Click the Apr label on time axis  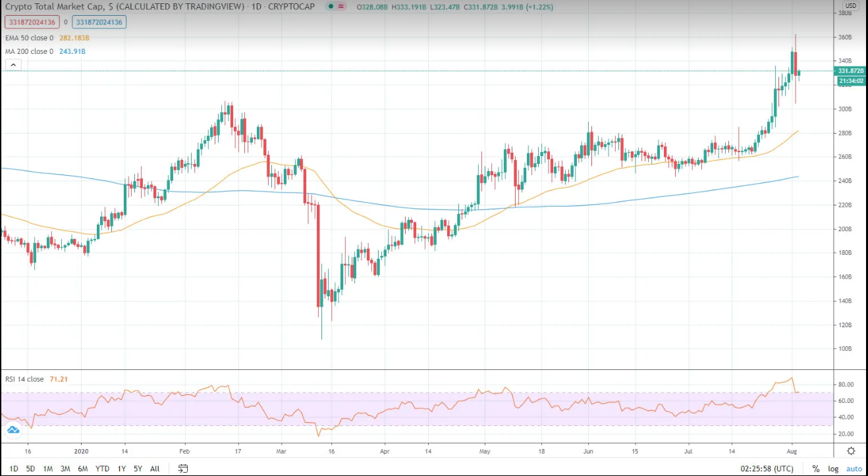(x=385, y=452)
